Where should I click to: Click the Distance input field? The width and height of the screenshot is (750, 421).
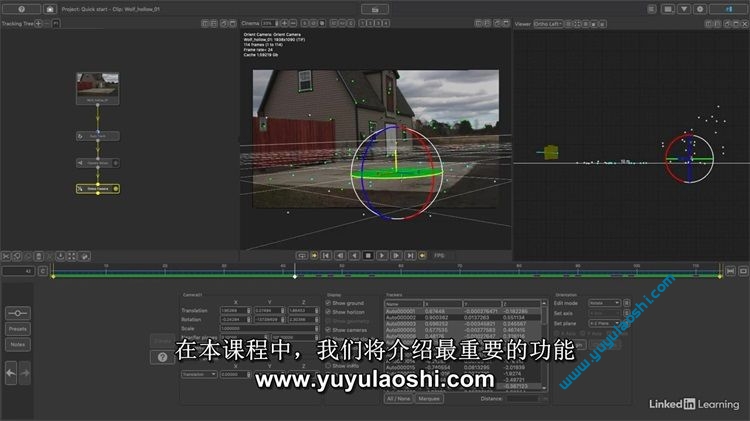[x=527, y=399]
